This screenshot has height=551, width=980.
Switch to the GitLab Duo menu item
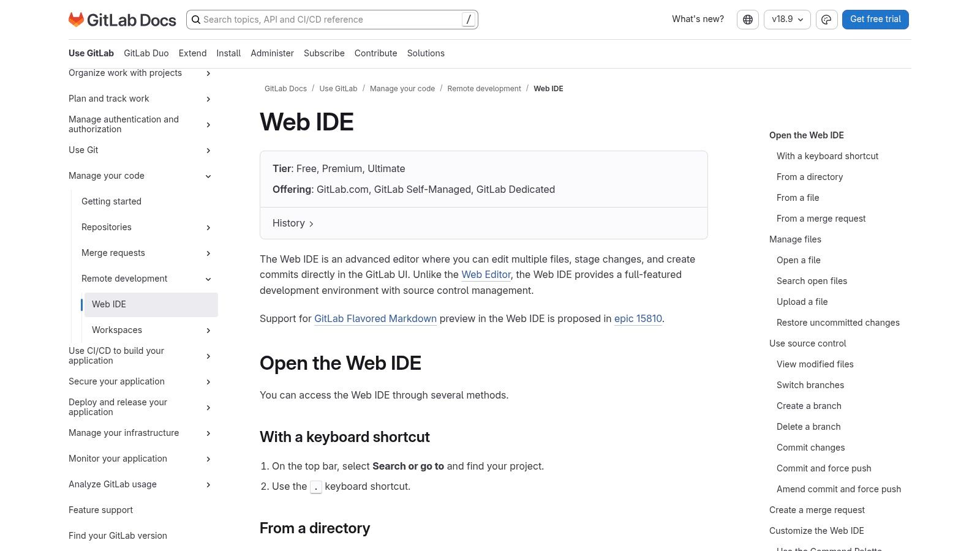[x=146, y=53]
